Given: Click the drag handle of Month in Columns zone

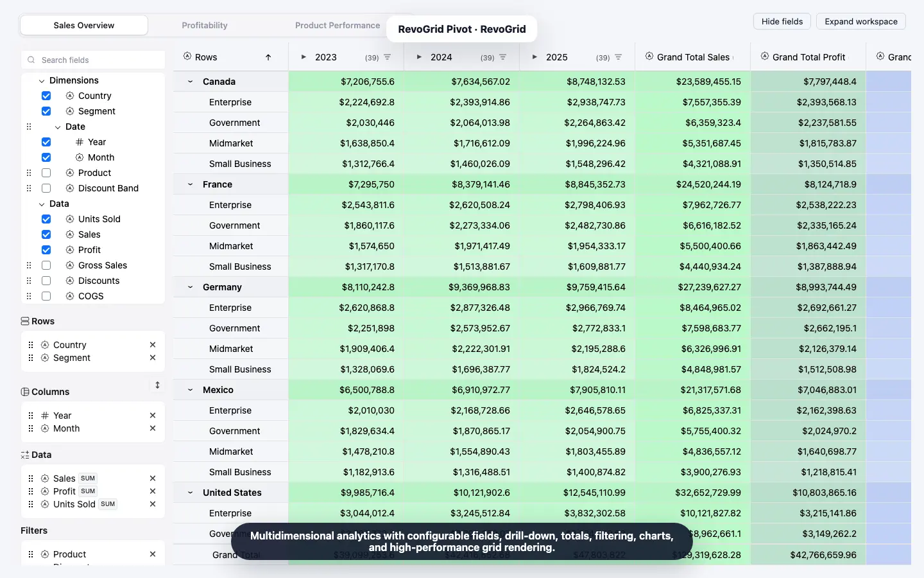Looking at the screenshot, I should pos(31,428).
